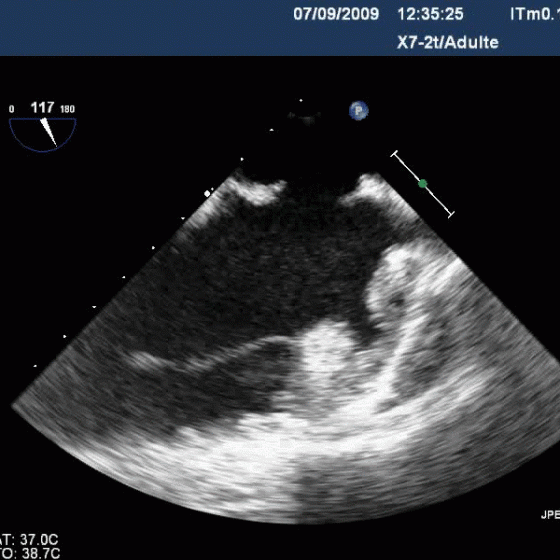Click the lower end cap of the focal range bar

(451, 215)
